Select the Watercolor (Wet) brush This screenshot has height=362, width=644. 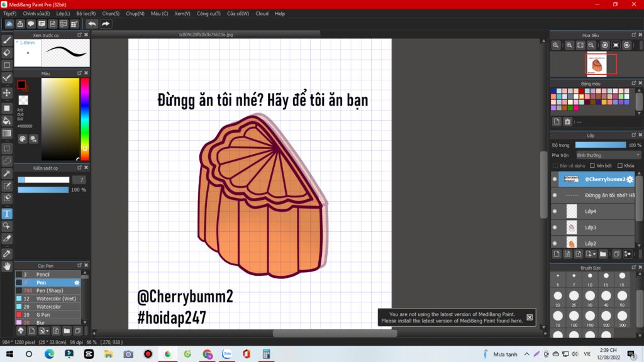click(x=56, y=299)
